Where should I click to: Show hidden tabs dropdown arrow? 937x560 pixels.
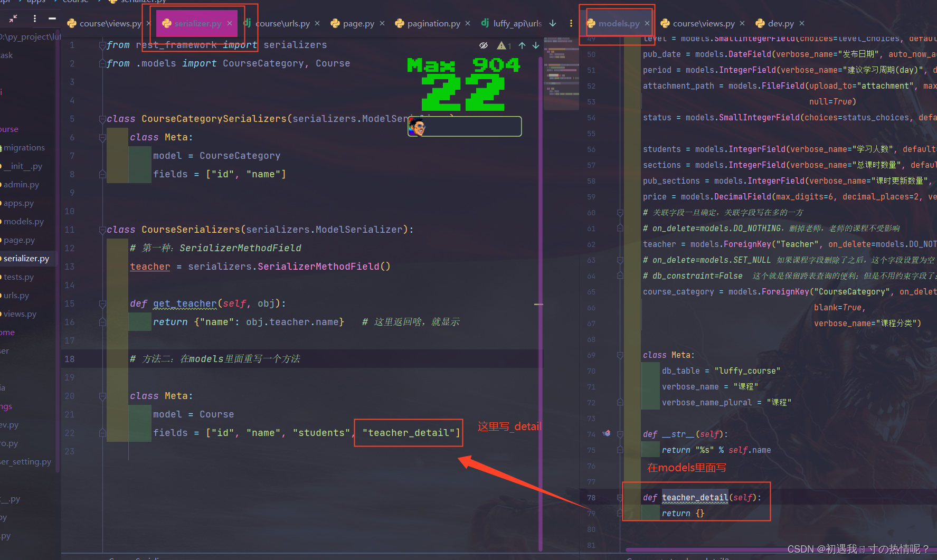pos(553,23)
